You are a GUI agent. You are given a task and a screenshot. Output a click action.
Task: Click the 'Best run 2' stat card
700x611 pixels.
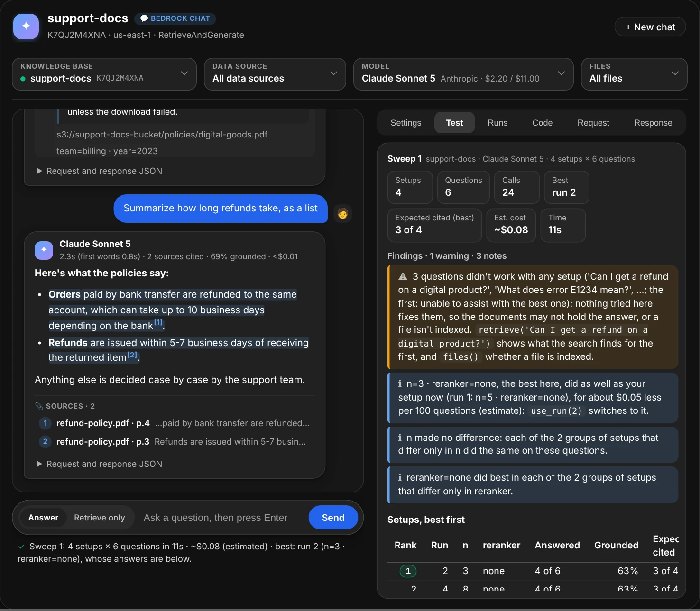click(567, 187)
